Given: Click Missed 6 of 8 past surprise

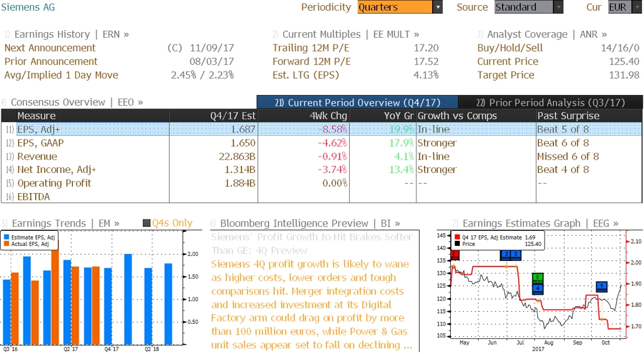Looking at the screenshot, I should point(568,157).
